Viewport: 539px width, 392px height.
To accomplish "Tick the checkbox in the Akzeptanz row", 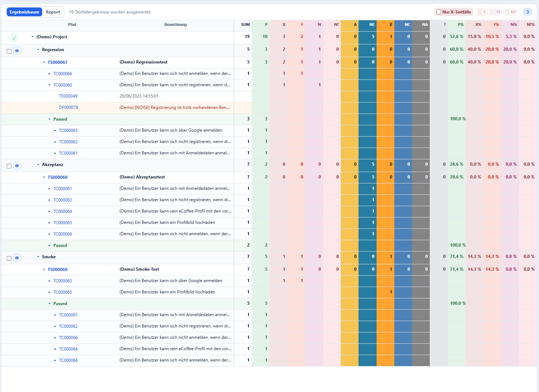I will coord(9,166).
